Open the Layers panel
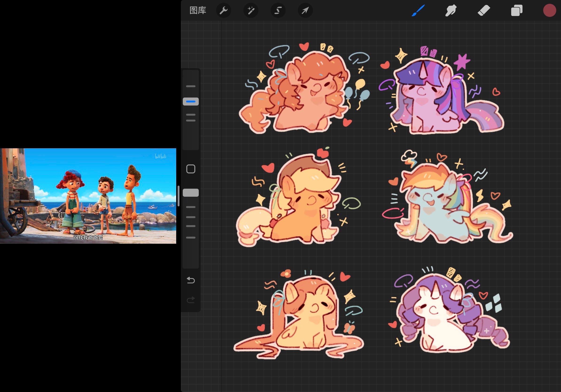 [517, 10]
